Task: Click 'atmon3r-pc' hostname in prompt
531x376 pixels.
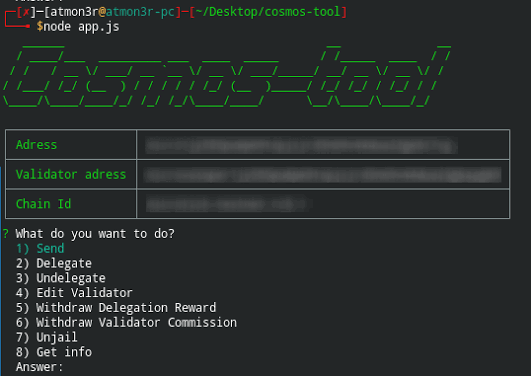Action: 140,12
